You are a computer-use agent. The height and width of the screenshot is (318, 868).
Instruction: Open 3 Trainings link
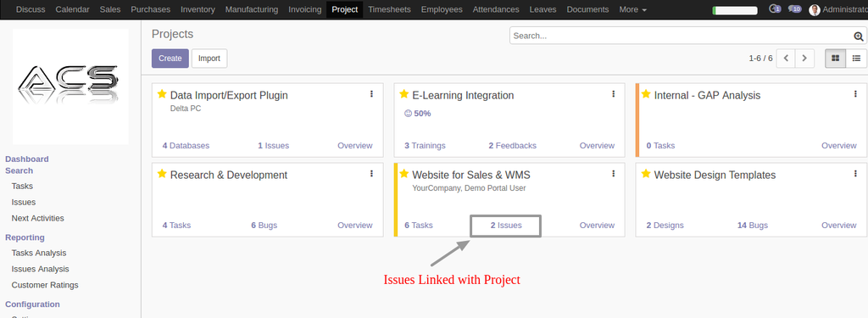(425, 146)
